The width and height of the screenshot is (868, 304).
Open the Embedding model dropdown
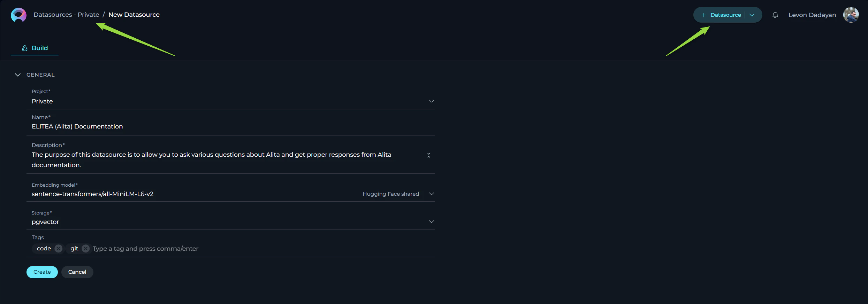click(231, 194)
